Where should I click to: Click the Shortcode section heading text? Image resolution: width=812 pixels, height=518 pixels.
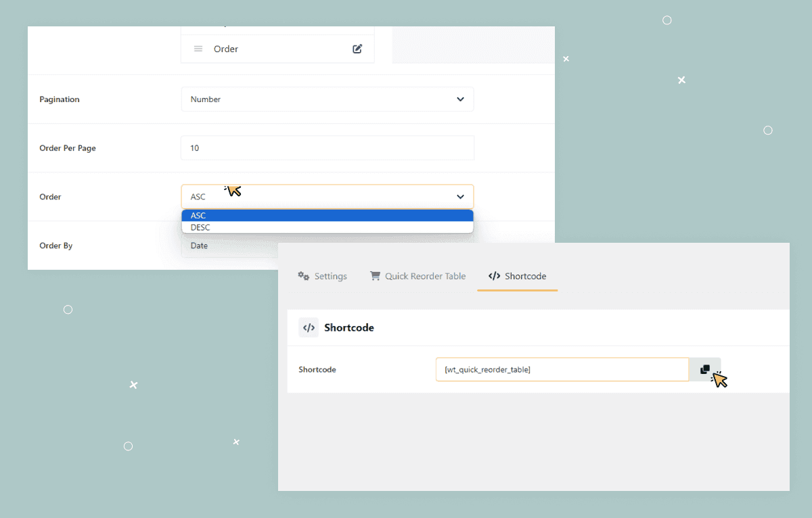[x=349, y=327]
